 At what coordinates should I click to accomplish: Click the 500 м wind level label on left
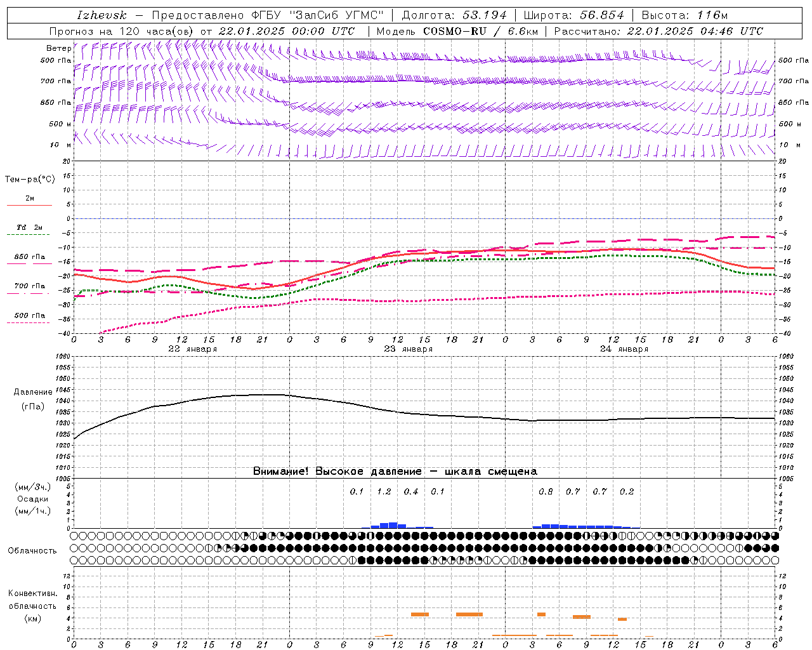[x=60, y=124]
